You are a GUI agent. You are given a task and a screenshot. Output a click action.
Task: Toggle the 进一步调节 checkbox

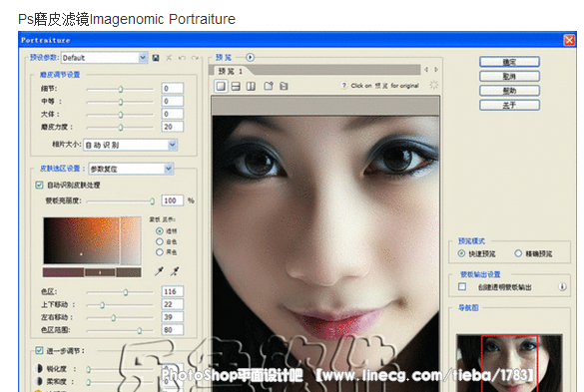click(39, 350)
